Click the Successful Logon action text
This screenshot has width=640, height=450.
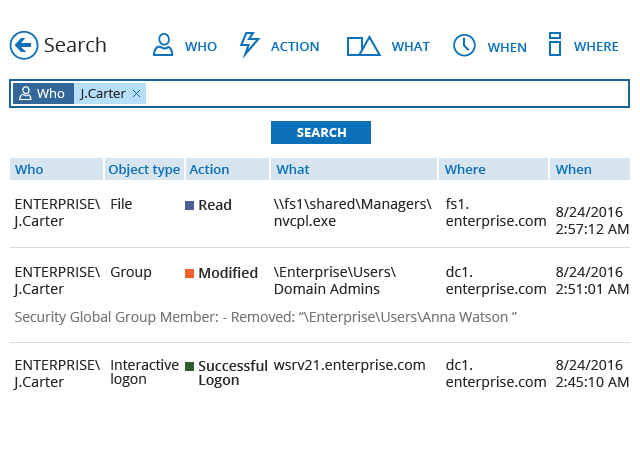(x=233, y=373)
